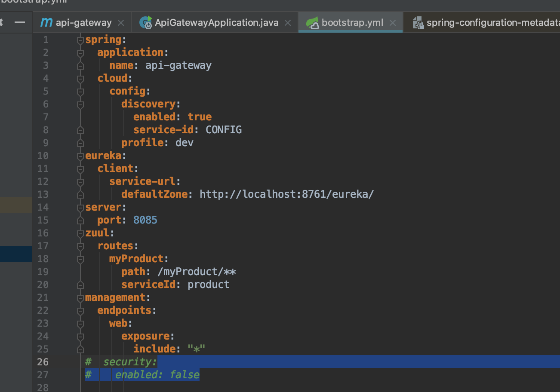The height and width of the screenshot is (392, 560).
Task: Click the eureka defaultZone URL
Action: [x=286, y=194]
